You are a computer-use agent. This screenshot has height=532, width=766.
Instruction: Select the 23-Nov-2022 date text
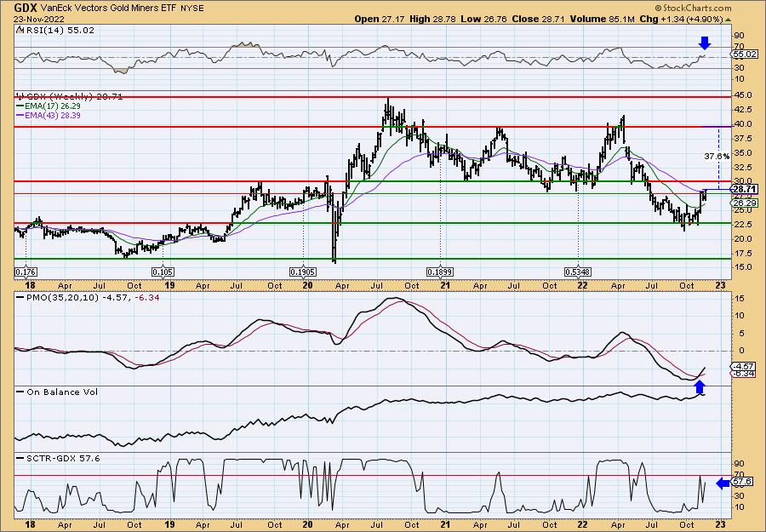[39, 19]
